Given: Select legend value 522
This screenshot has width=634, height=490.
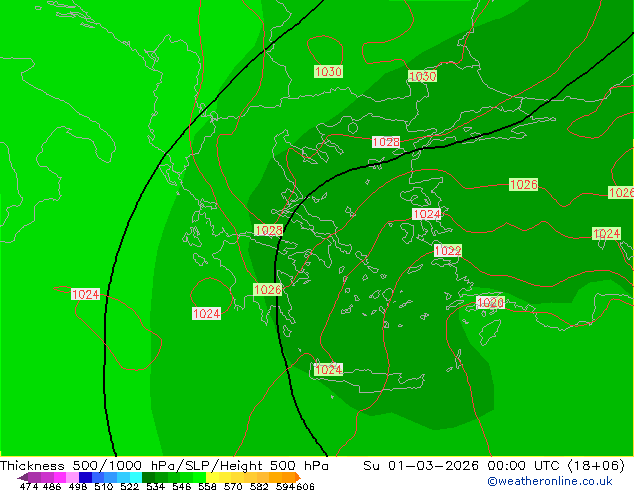Looking at the screenshot, I should [x=129, y=486].
